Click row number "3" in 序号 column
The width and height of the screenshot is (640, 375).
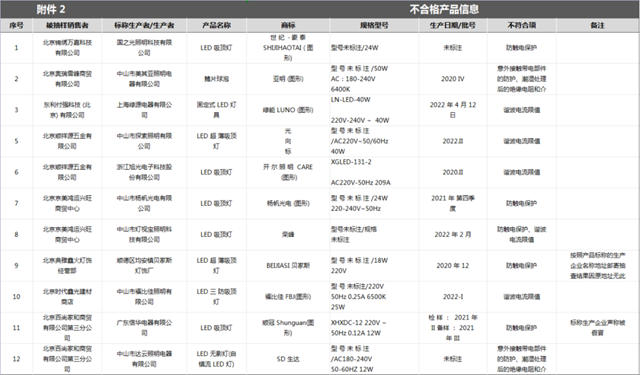(x=16, y=110)
